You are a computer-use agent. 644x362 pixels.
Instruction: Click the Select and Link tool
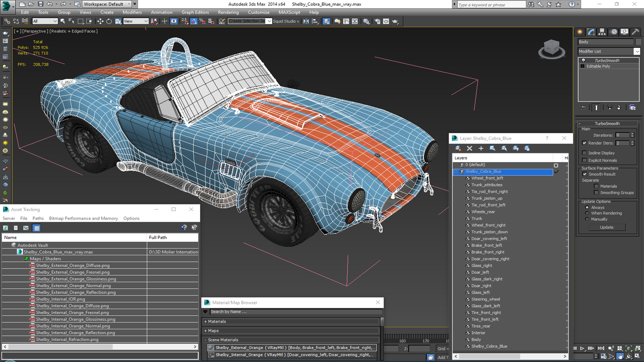pos(7,21)
